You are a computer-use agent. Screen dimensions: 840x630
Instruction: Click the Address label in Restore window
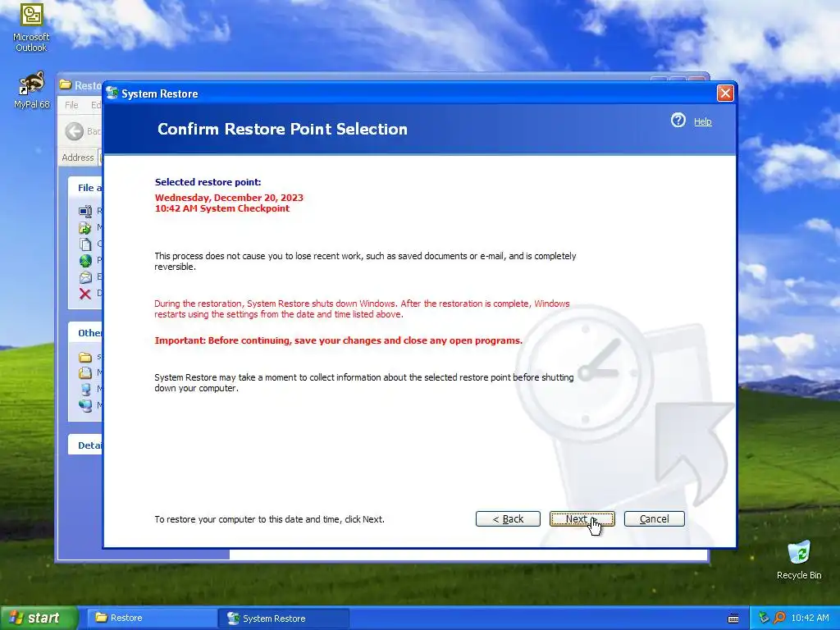[78, 157]
